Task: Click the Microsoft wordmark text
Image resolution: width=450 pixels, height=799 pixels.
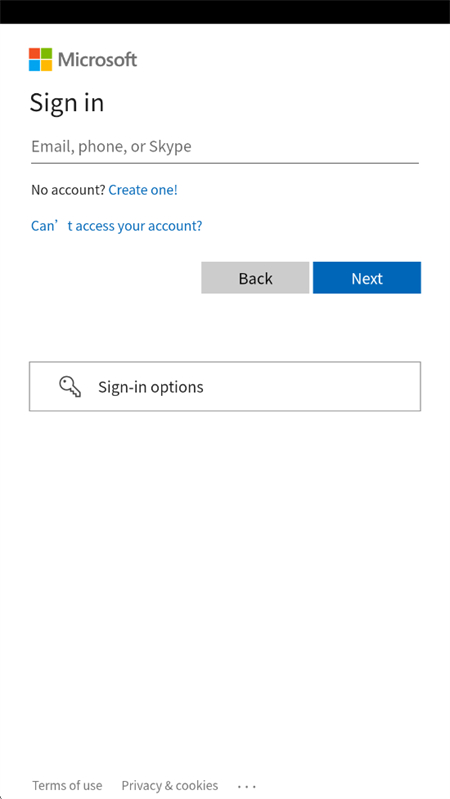Action: pyautogui.click(x=97, y=60)
